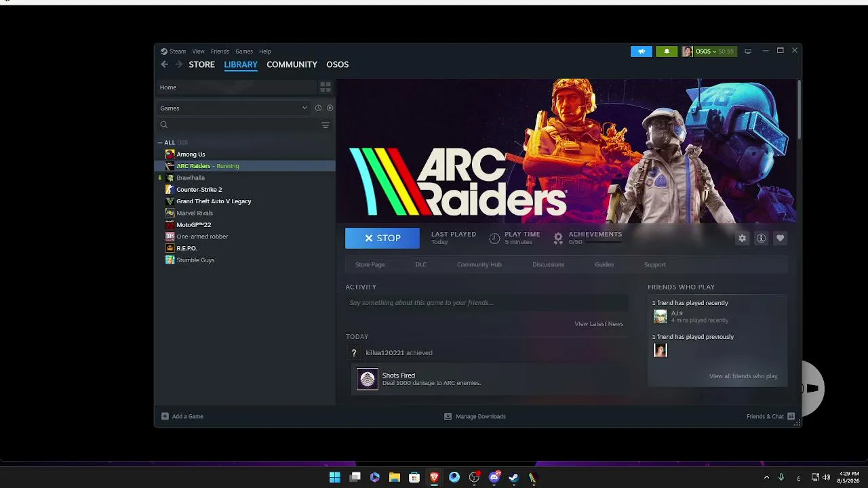Image resolution: width=868 pixels, height=488 pixels.
Task: Click View all friends who play
Action: click(x=743, y=376)
